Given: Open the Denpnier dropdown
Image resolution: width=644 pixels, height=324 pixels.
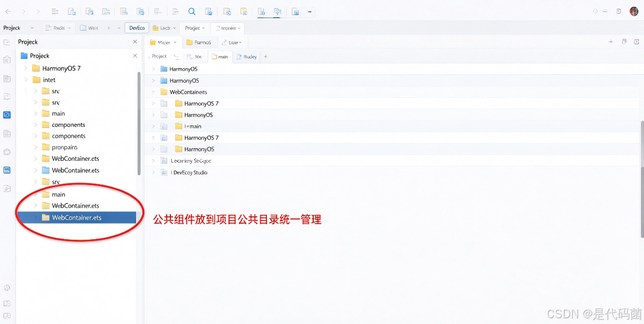Looking at the screenshot, I should pyautogui.click(x=239, y=28).
